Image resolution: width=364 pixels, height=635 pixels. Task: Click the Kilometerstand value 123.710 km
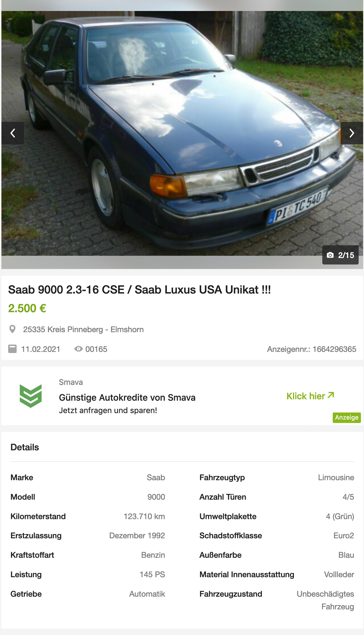pos(144,516)
